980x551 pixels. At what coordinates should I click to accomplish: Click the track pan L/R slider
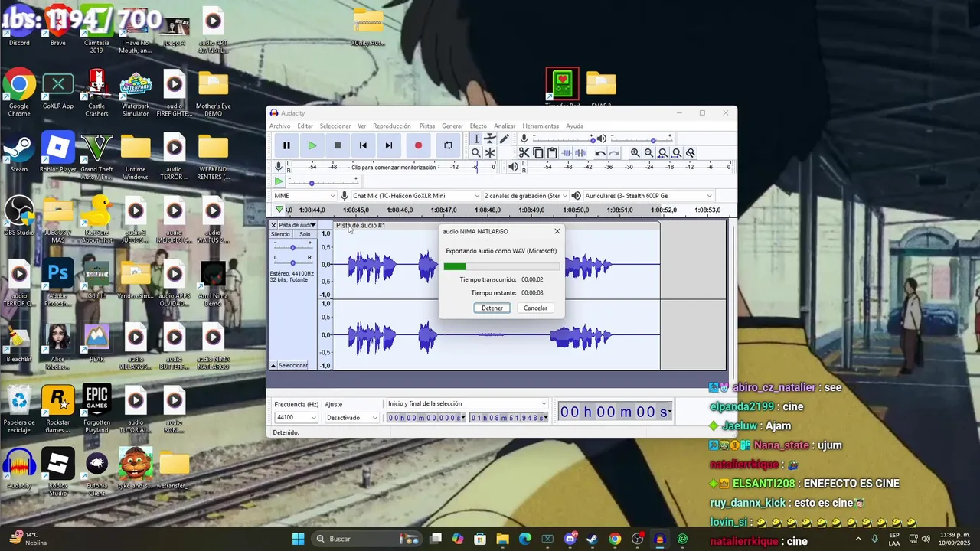[292, 262]
